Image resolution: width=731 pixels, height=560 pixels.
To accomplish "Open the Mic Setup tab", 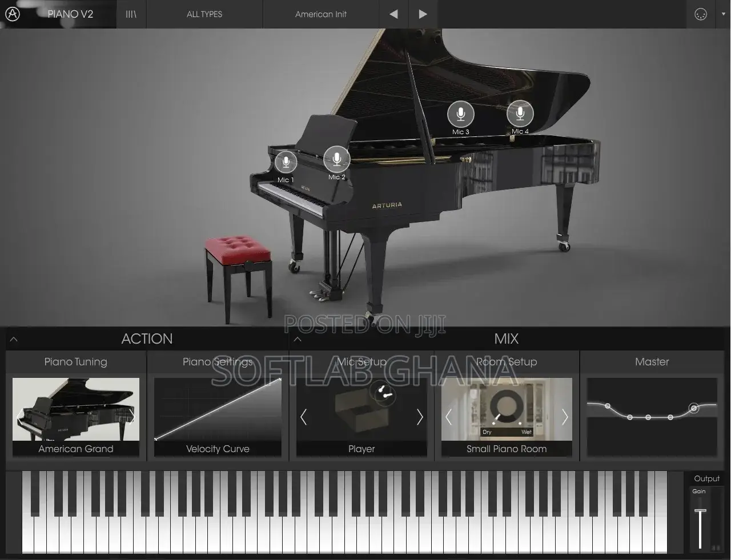I will [x=362, y=362].
